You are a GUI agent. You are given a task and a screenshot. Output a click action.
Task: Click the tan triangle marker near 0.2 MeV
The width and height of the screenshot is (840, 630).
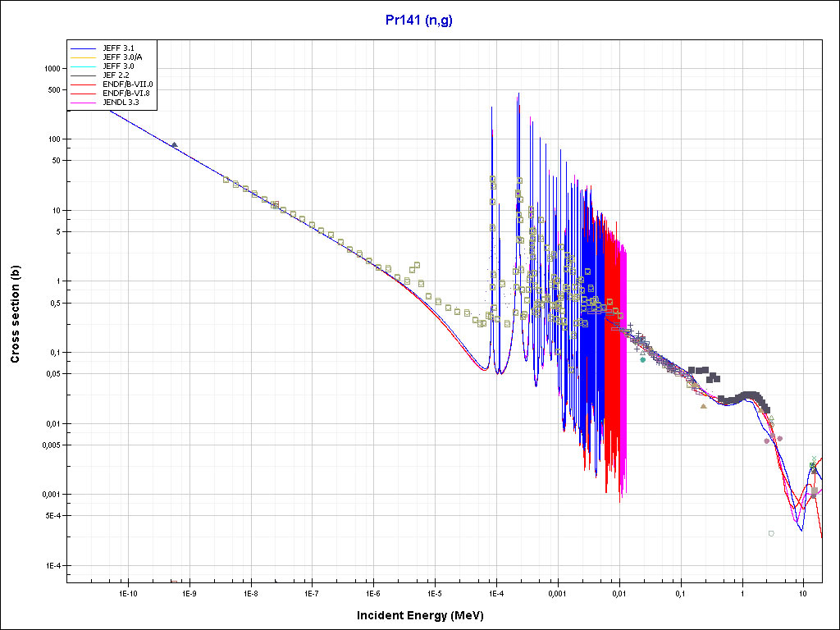tap(703, 405)
